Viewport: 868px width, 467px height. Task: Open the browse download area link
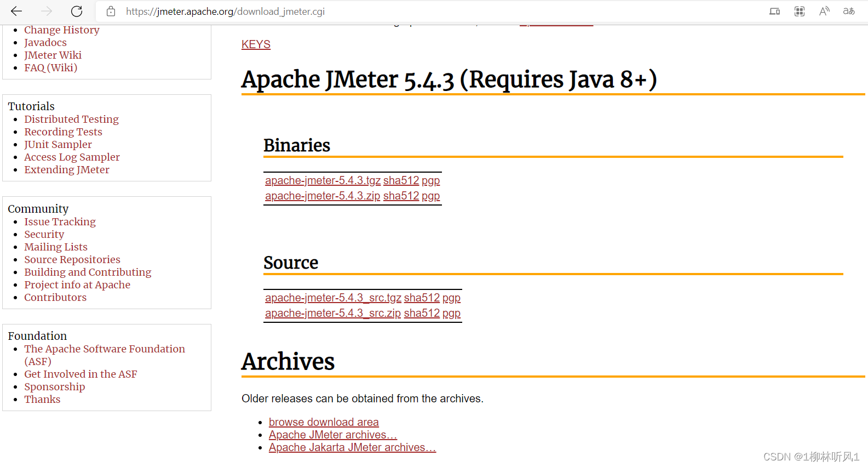pyautogui.click(x=324, y=422)
